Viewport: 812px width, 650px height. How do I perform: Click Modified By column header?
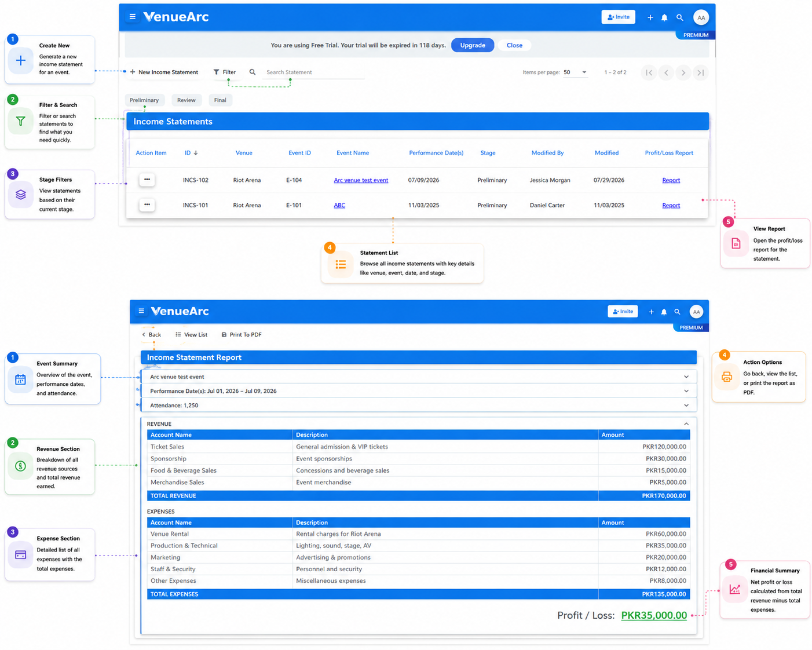tap(547, 153)
